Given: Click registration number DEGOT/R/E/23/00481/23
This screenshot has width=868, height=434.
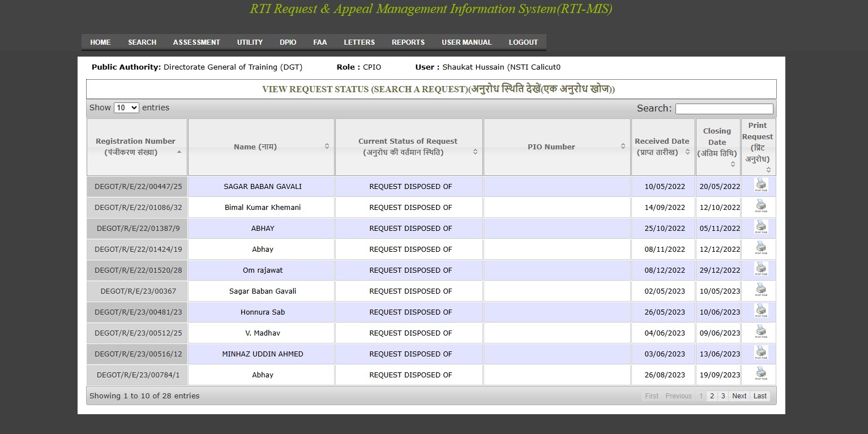Looking at the screenshot, I should 138,312.
